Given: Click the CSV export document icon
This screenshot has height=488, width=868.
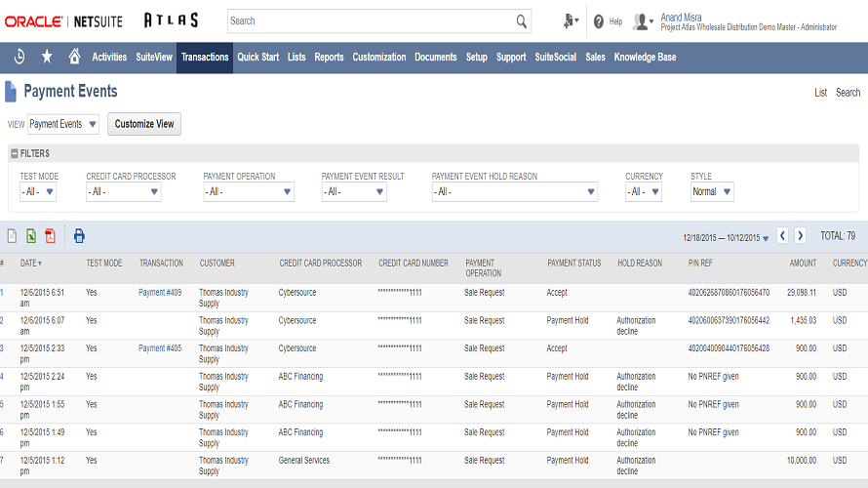Looking at the screenshot, I should tap(13, 236).
